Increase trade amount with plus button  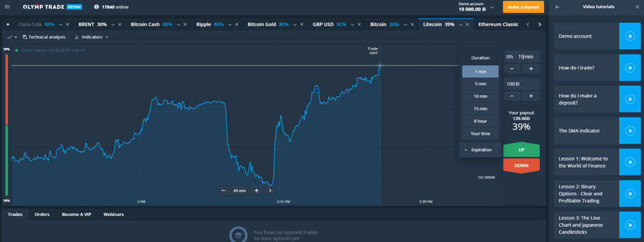pos(531,96)
